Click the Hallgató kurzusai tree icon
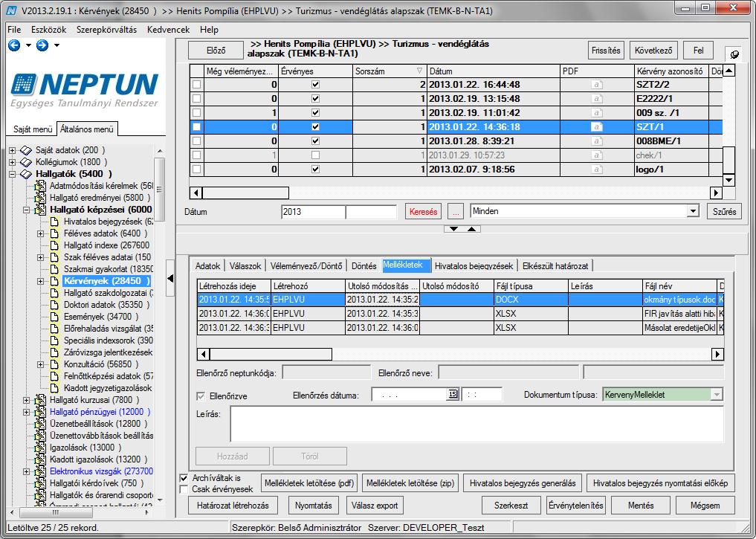Viewport: 756px width, 539px height. pyautogui.click(x=40, y=400)
